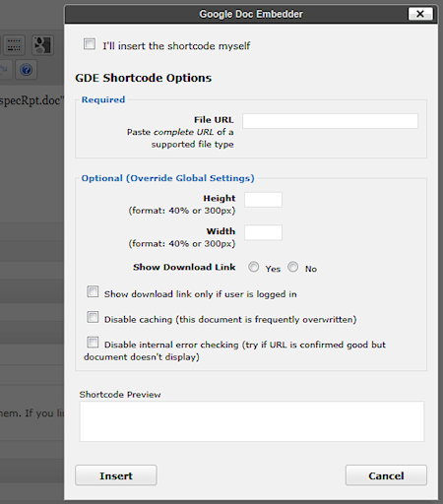Click the Insert button
The width and height of the screenshot is (443, 504).
point(116,475)
